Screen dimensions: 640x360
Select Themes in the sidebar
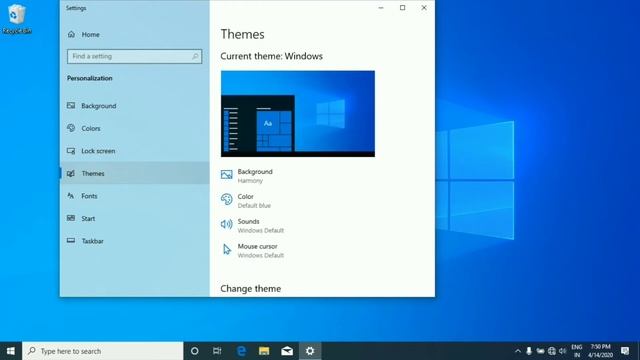click(x=135, y=173)
